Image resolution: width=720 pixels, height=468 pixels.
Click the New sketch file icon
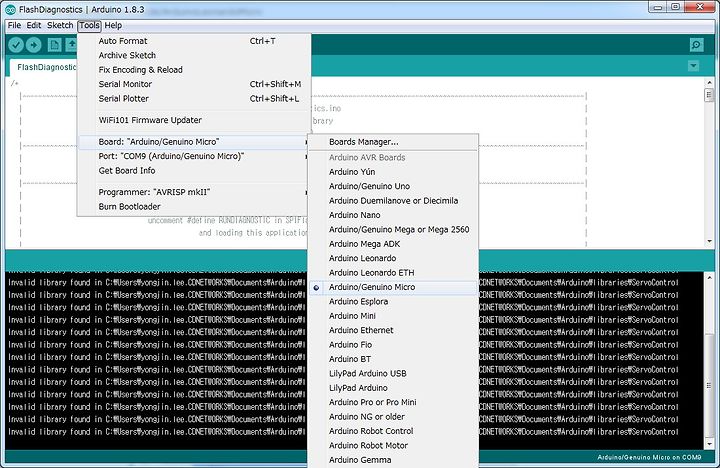[55, 45]
